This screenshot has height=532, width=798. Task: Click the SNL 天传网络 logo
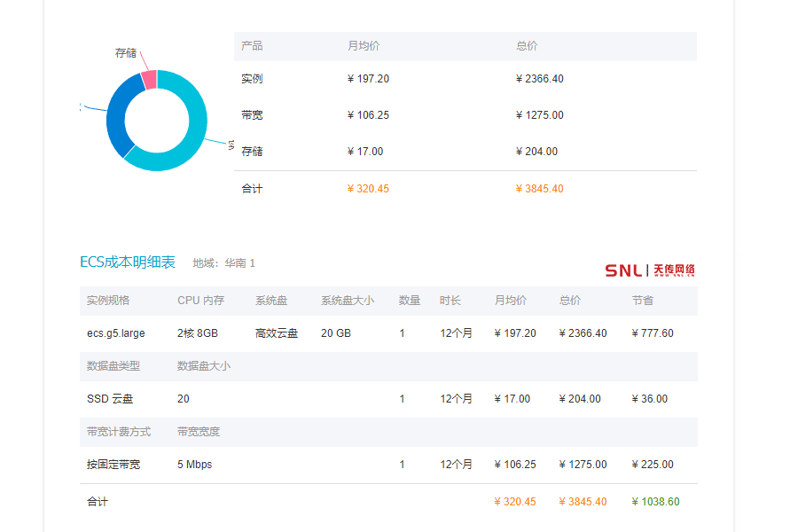tap(650, 270)
